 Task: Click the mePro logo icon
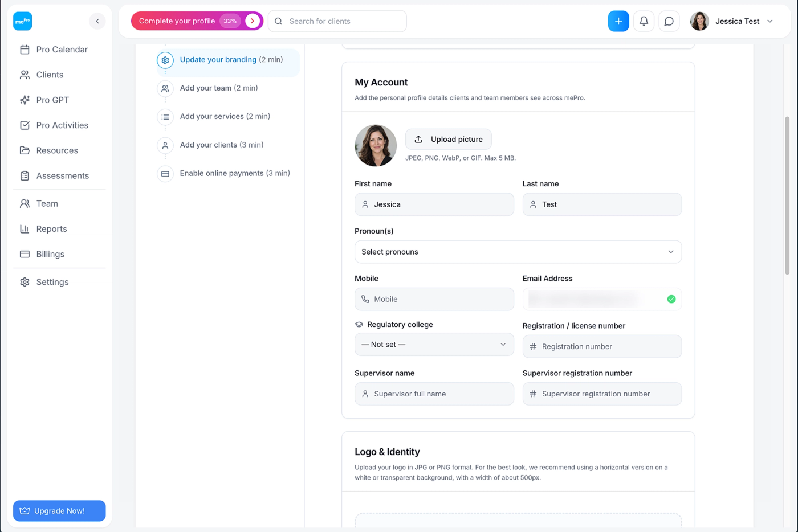point(23,21)
